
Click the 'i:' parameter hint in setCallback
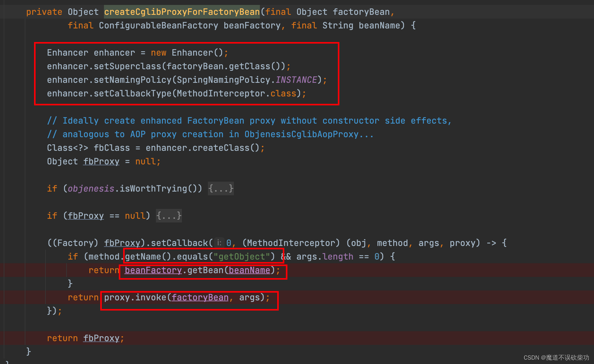click(219, 243)
